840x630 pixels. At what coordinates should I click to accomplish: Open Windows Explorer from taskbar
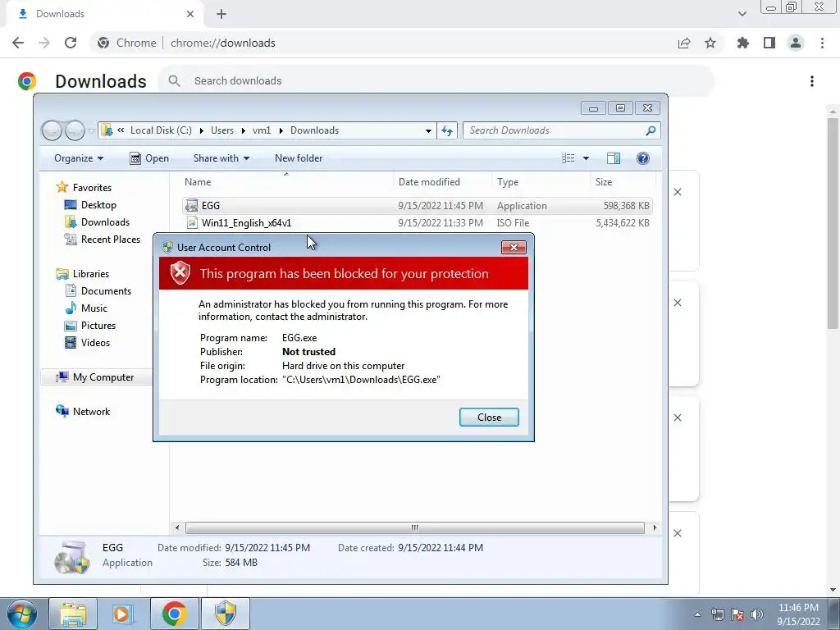point(73,614)
